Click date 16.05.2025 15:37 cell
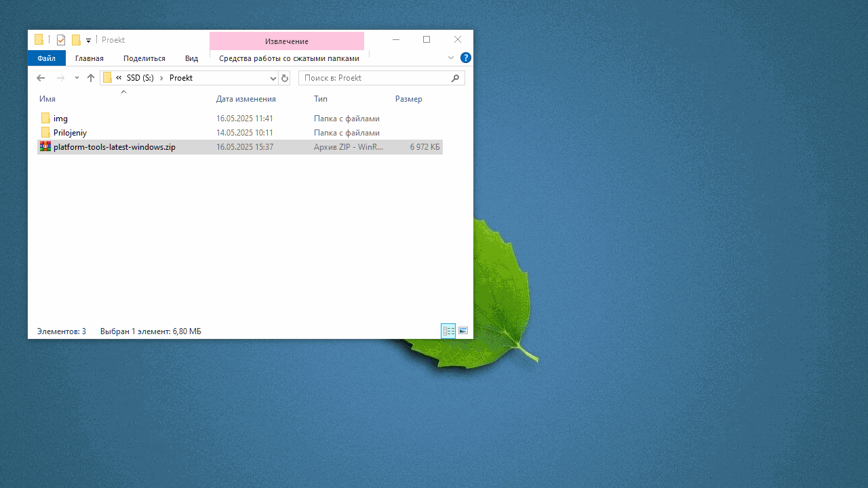The image size is (868, 488). tap(245, 147)
